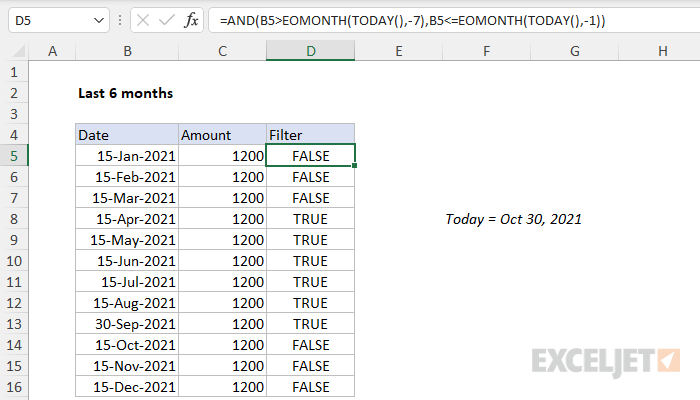The height and width of the screenshot is (400, 700).
Task: Select the Filter header cell
Action: [x=311, y=135]
